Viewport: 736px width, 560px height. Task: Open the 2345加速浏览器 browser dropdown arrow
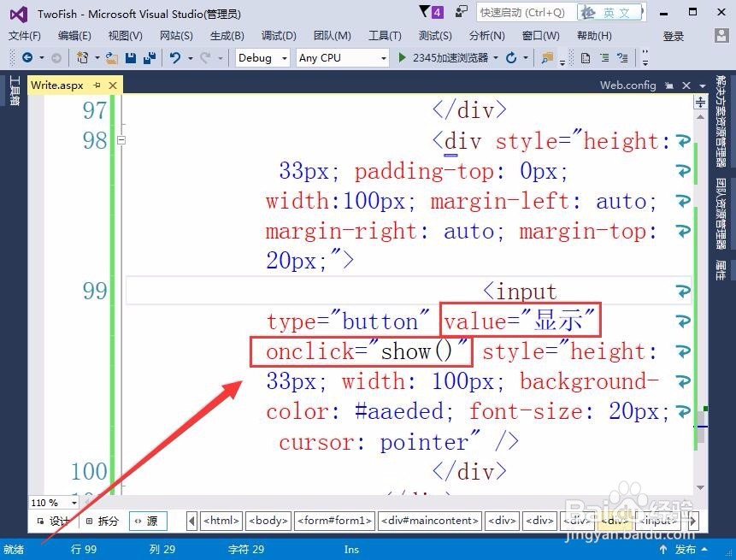click(496, 58)
